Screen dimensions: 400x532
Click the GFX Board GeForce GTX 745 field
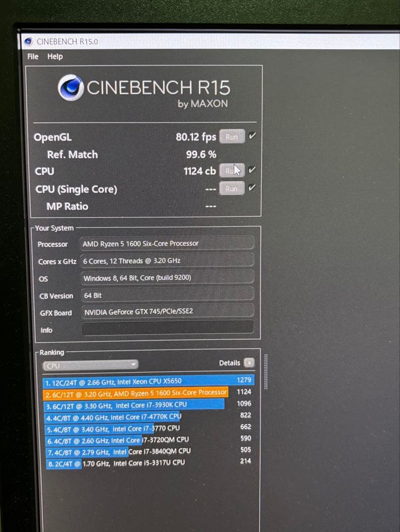(168, 311)
